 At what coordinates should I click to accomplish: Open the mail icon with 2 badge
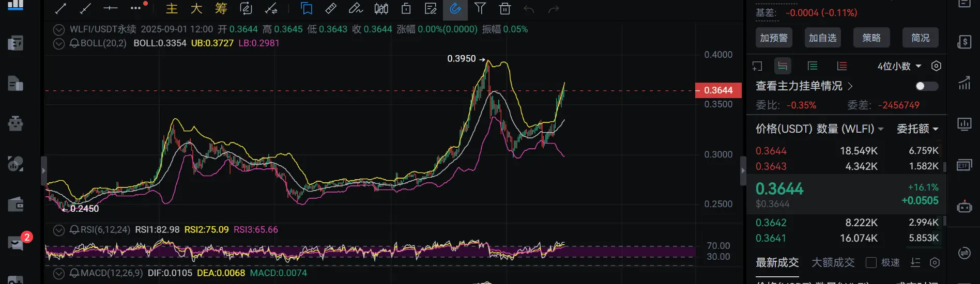tap(17, 243)
